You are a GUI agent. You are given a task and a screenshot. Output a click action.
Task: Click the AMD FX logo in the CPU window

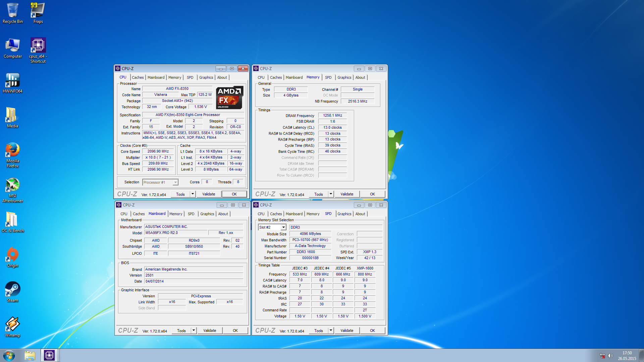click(x=230, y=98)
